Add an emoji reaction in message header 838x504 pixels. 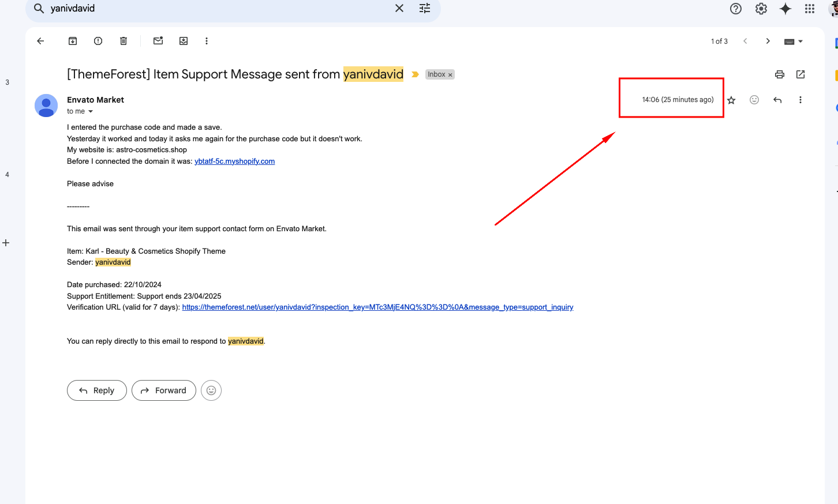coord(754,100)
